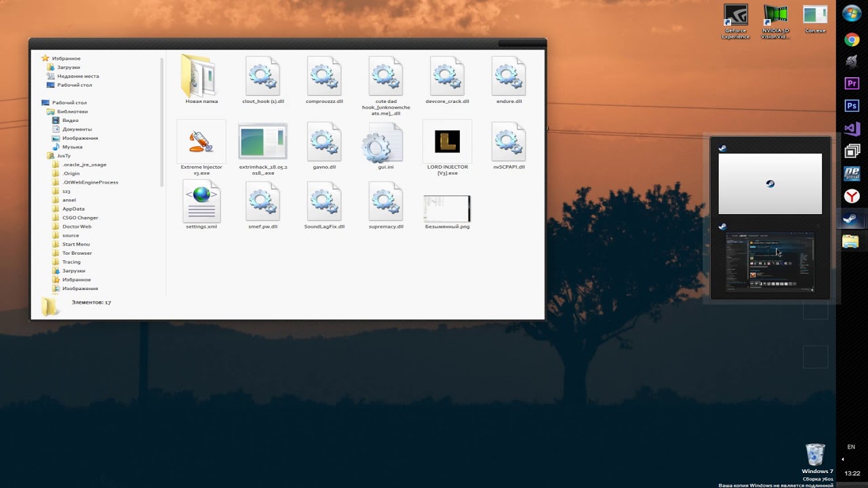Select the comprouzzz.dll file icon

coord(324,76)
